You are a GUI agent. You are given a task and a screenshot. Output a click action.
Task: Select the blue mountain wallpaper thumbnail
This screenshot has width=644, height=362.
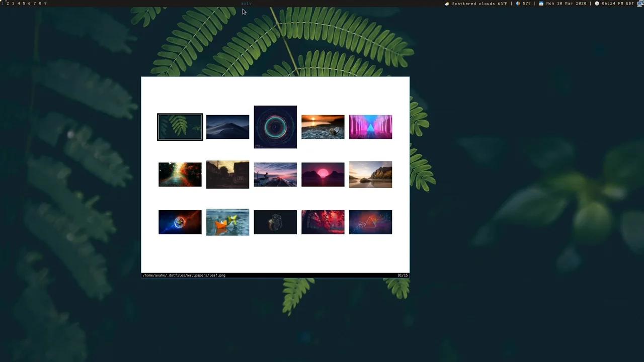coord(227,126)
